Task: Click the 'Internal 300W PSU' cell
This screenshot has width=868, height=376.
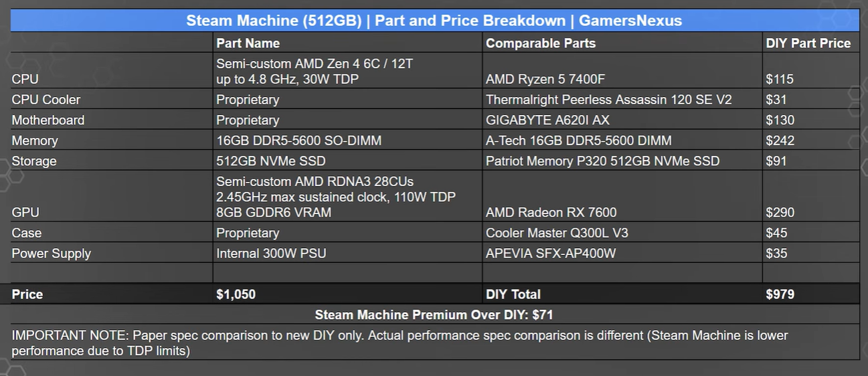Action: point(271,254)
